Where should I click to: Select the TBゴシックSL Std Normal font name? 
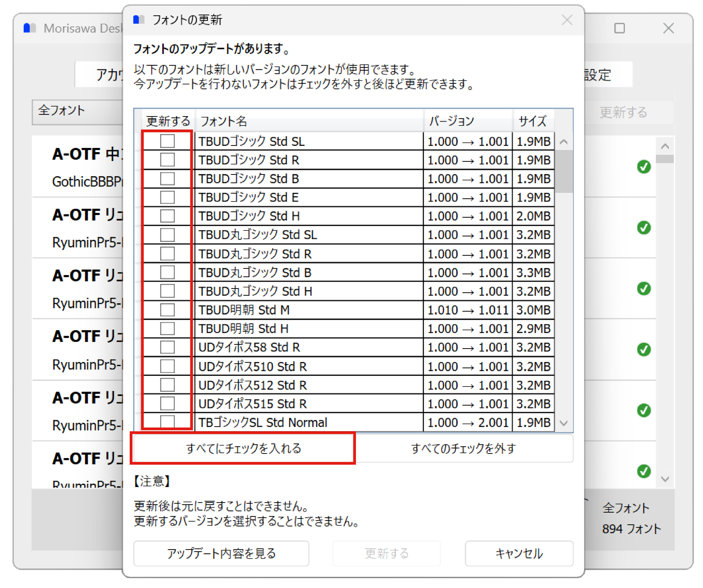[x=263, y=423]
